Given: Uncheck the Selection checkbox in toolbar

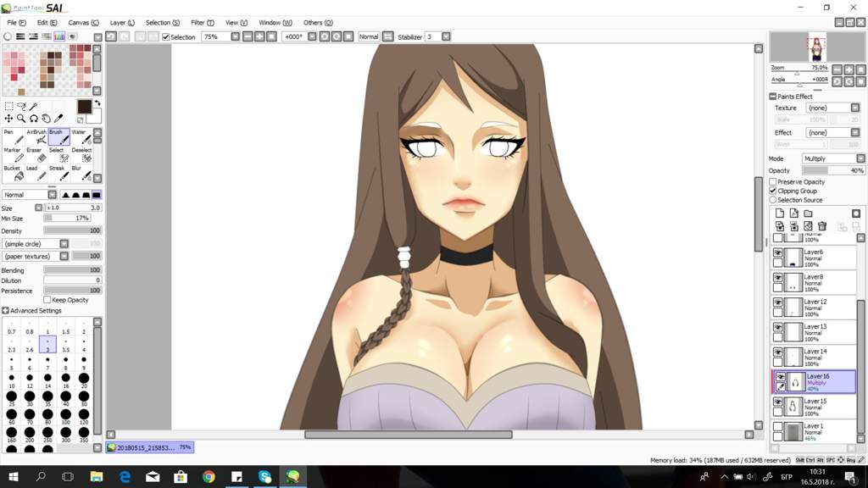Looking at the screenshot, I should click(x=165, y=37).
